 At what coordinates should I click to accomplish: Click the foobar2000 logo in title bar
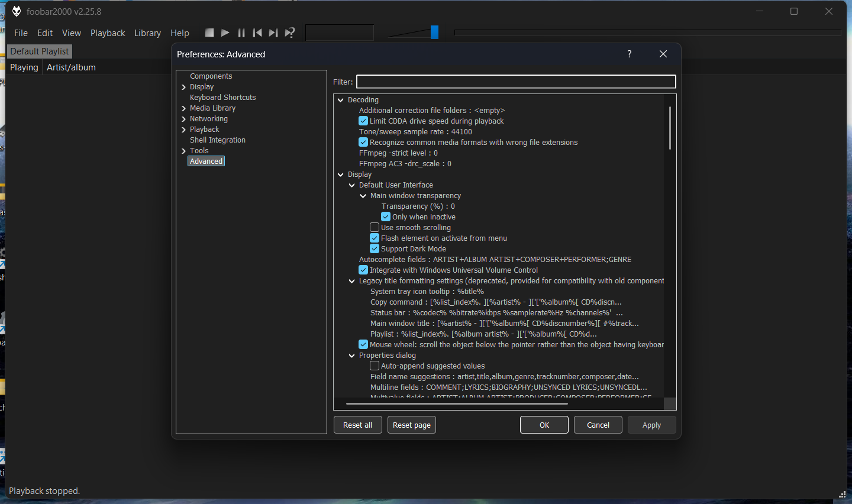pyautogui.click(x=17, y=11)
